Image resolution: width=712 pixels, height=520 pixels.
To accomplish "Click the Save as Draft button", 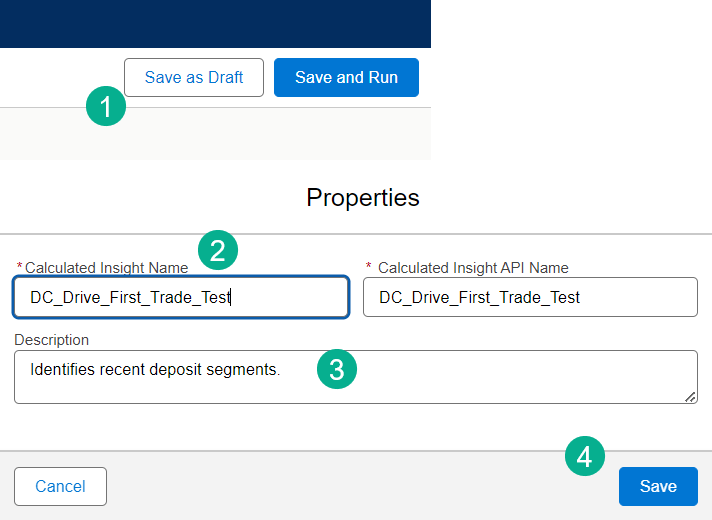I will [194, 78].
